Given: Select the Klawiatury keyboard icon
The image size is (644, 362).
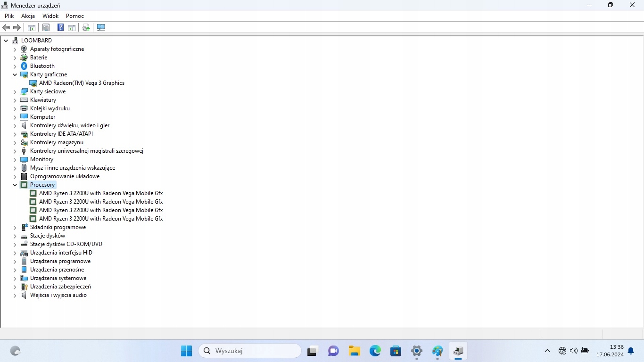Looking at the screenshot, I should [24, 100].
